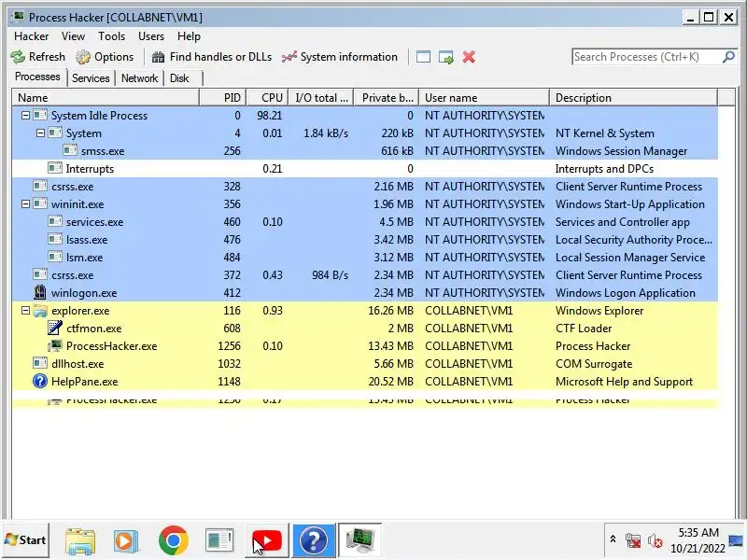Select the smss.exe process icon

70,150
